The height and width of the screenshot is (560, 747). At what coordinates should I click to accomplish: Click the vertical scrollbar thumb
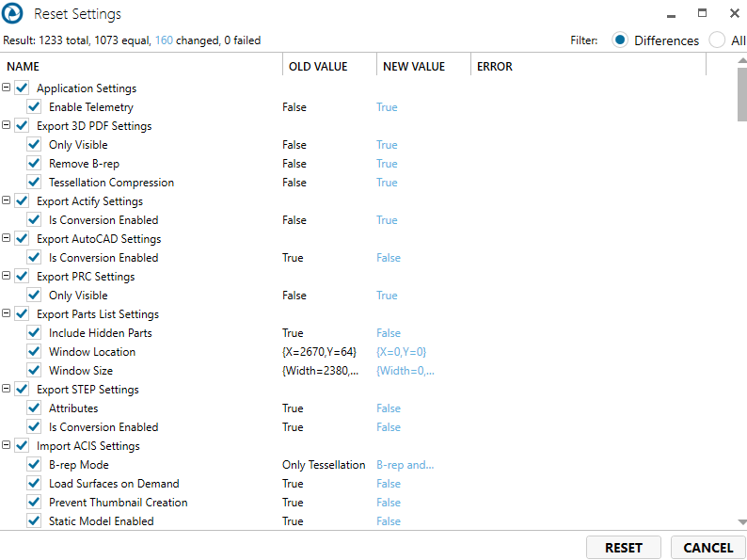point(741,95)
